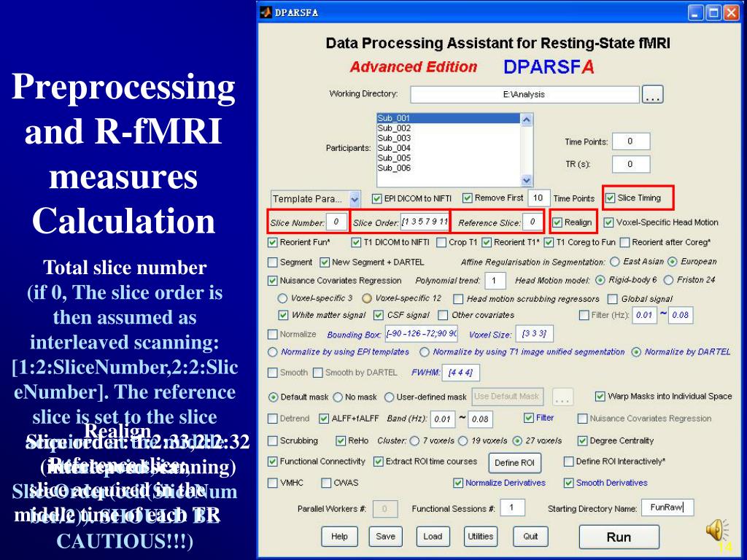Toggle T1 Coreg to Fun checkbox
The image size is (747, 560).
(x=549, y=242)
